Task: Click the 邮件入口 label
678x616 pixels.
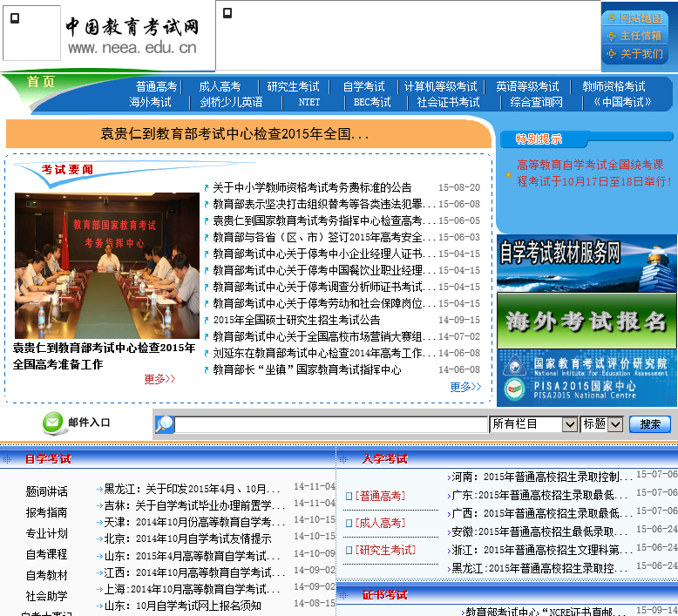Action: (x=89, y=423)
